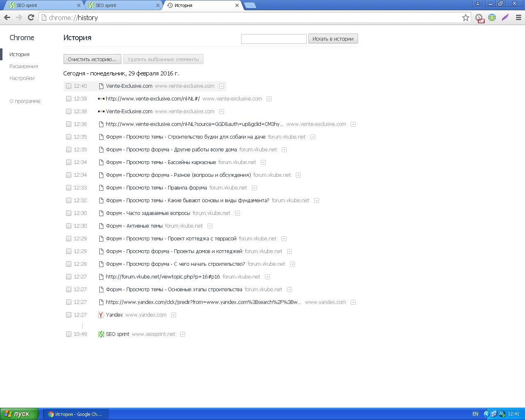Click the chrome://history address bar

coord(254,18)
